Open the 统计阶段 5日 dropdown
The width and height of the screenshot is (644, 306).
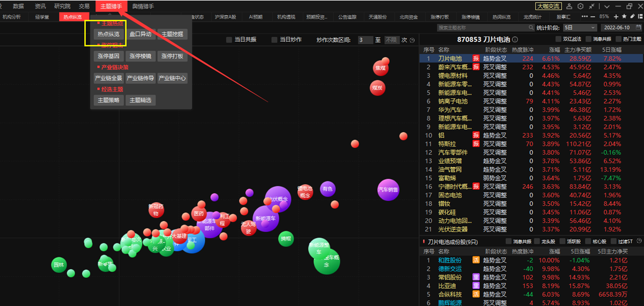pyautogui.click(x=579, y=28)
